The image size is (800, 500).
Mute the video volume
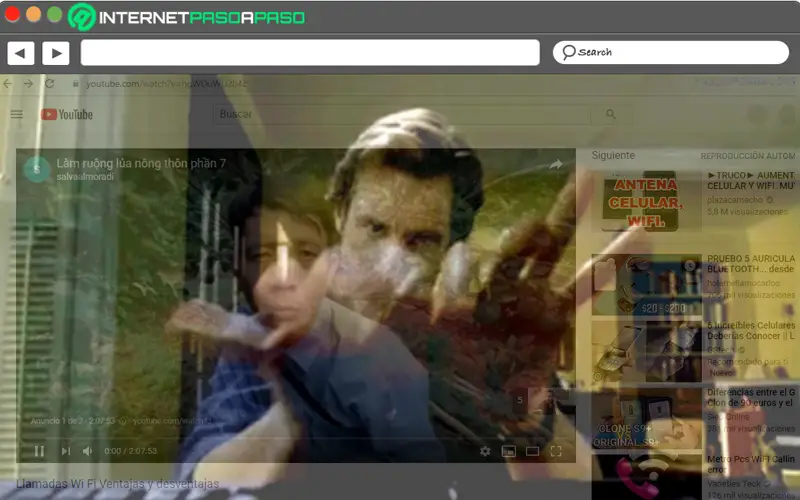[88, 451]
